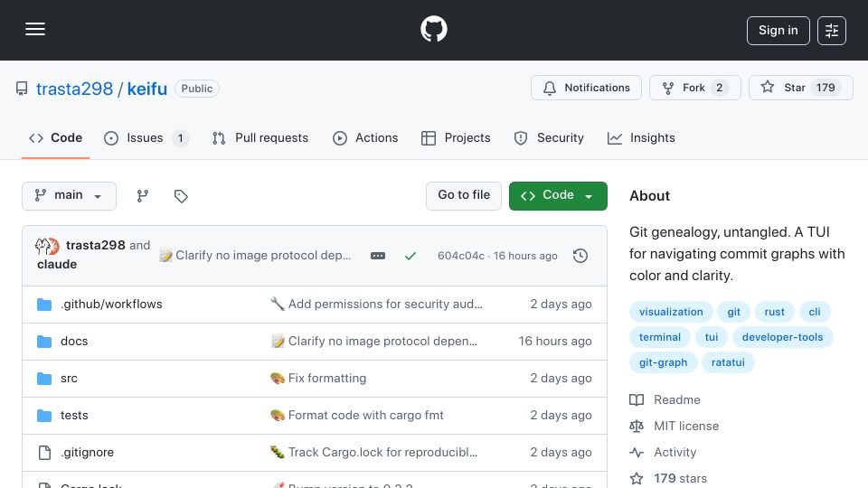Fork the keifu repository

pyautogui.click(x=694, y=88)
